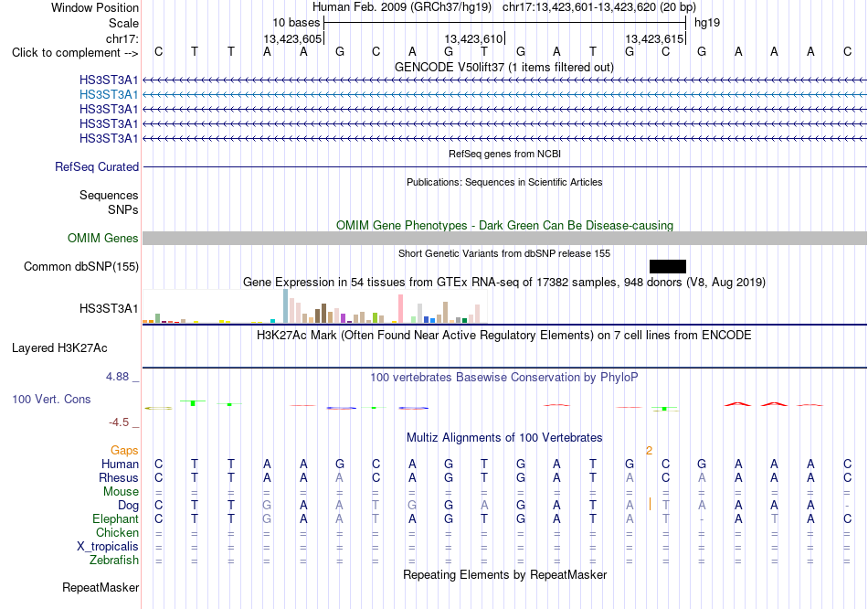The height and width of the screenshot is (609, 868).
Task: Select the Elephant alignment row label
Action: click(115, 519)
